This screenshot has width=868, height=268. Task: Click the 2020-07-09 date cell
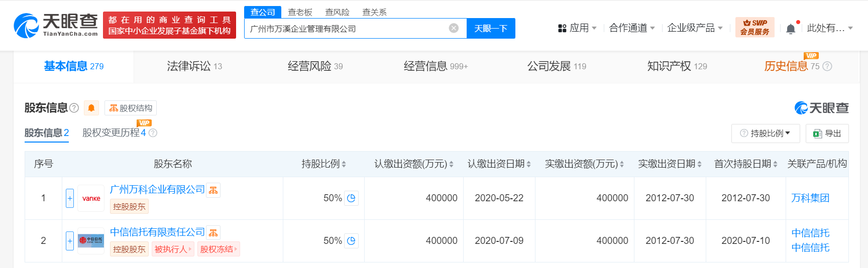[x=499, y=241]
